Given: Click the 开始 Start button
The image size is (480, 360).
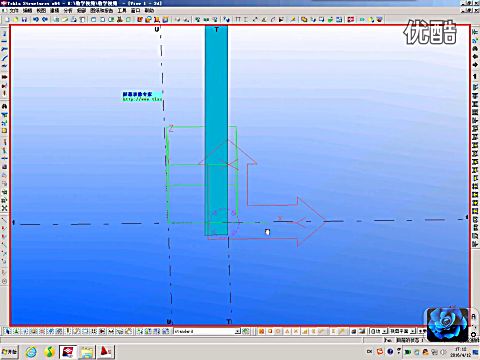Looking at the screenshot, I should point(10,352).
